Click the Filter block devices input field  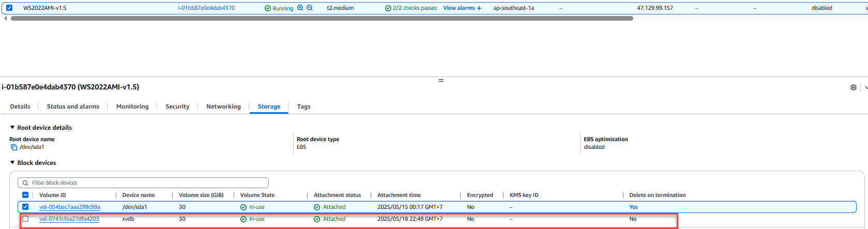tap(143, 182)
